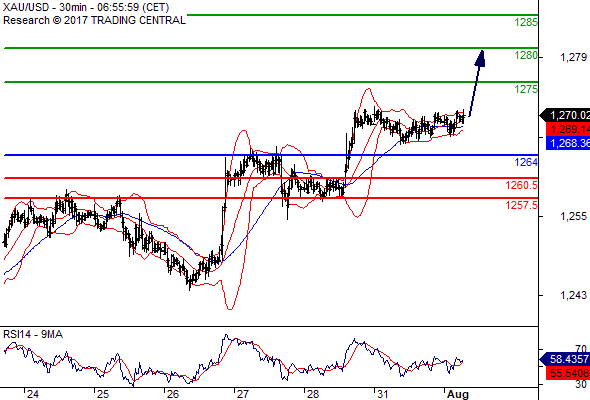Click the 1,243 price axis value
This screenshot has height=400, width=590.
[573, 295]
